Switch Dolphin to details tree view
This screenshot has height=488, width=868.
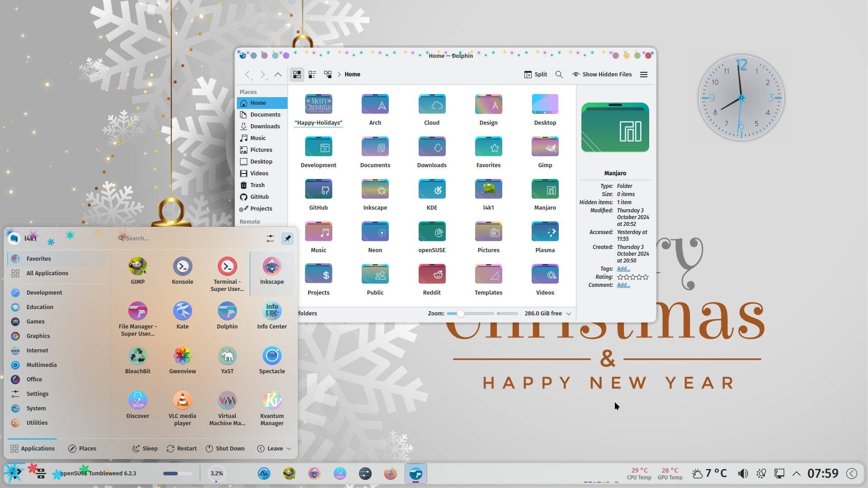click(327, 75)
